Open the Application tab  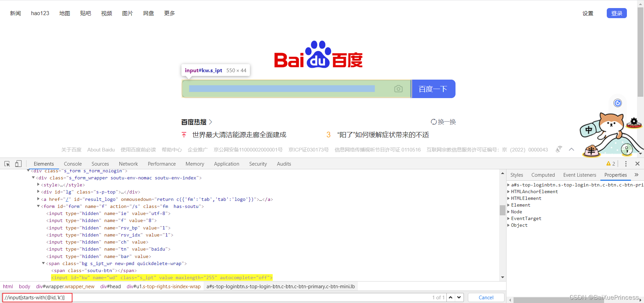pyautogui.click(x=227, y=164)
